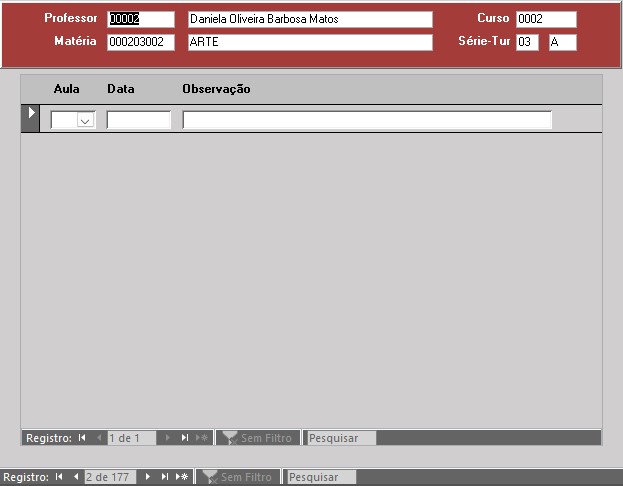Click Sem Filtro button in main bottom navigator
The image size is (623, 486).
[x=238, y=476]
